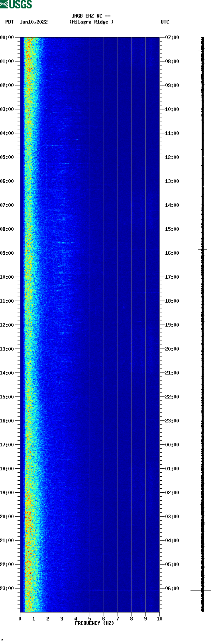Click the 08:00 PDT time label
The height and width of the screenshot is (644, 220).
coord(7,229)
